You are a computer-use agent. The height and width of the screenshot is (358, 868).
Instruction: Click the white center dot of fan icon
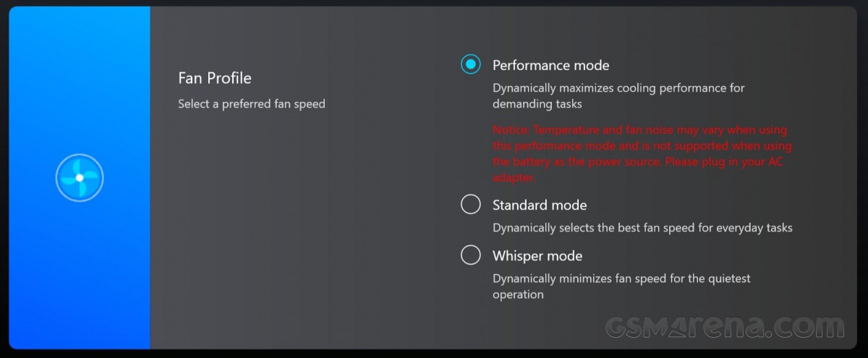[80, 177]
